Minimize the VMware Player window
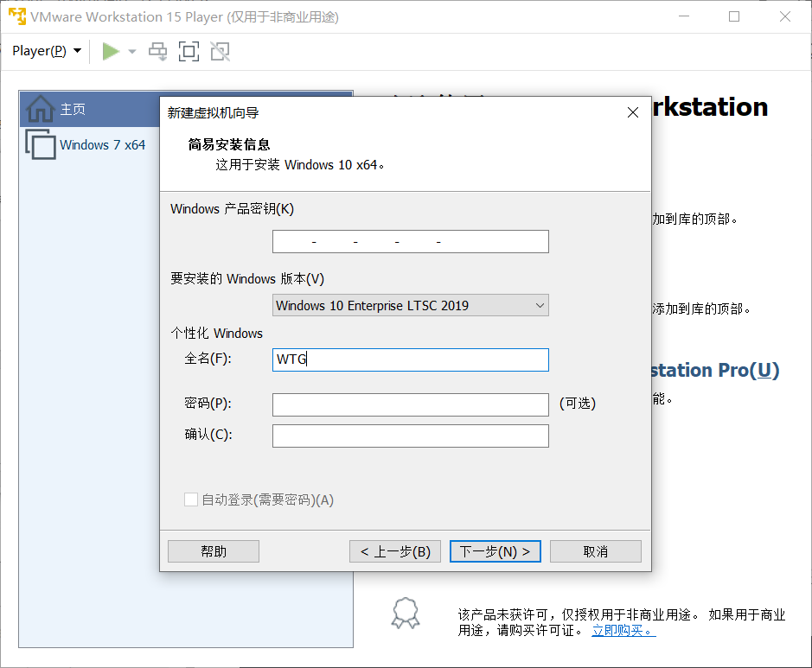 pos(683,16)
